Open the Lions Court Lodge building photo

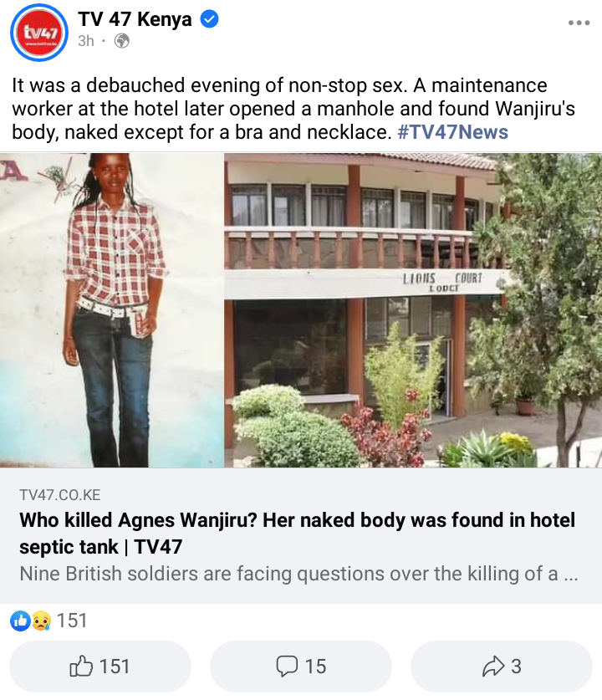click(x=413, y=310)
